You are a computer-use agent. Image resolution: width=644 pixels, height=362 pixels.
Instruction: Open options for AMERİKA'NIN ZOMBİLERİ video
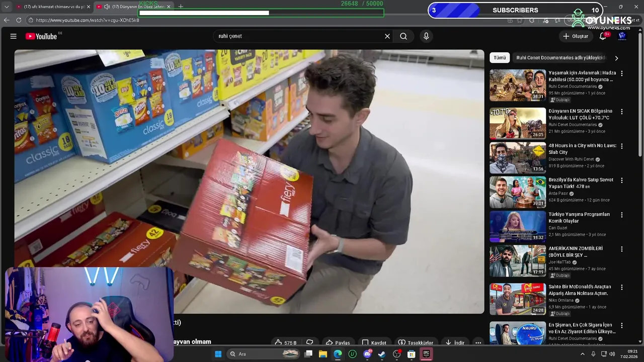[x=622, y=249]
